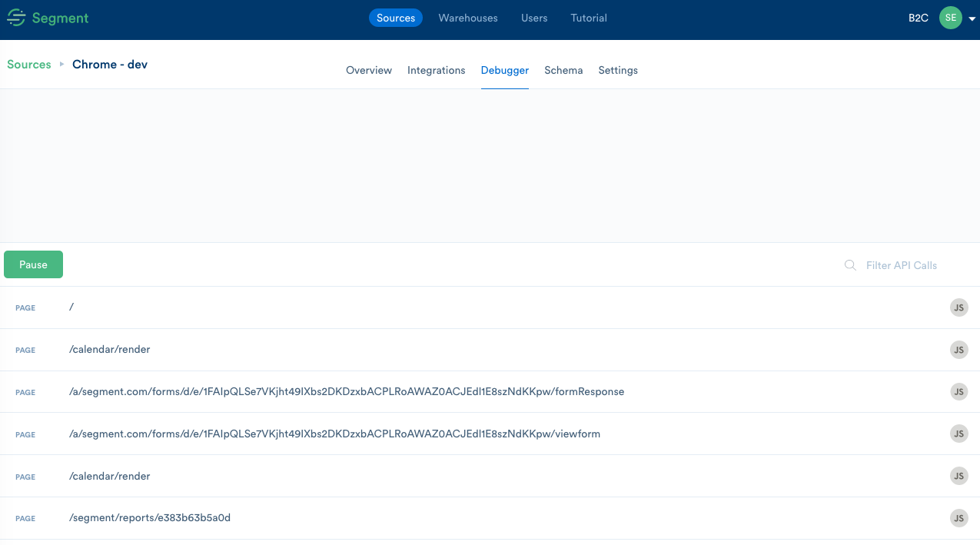Image resolution: width=980 pixels, height=545 pixels.
Task: Click the JS badge on the viewform row
Action: (958, 434)
